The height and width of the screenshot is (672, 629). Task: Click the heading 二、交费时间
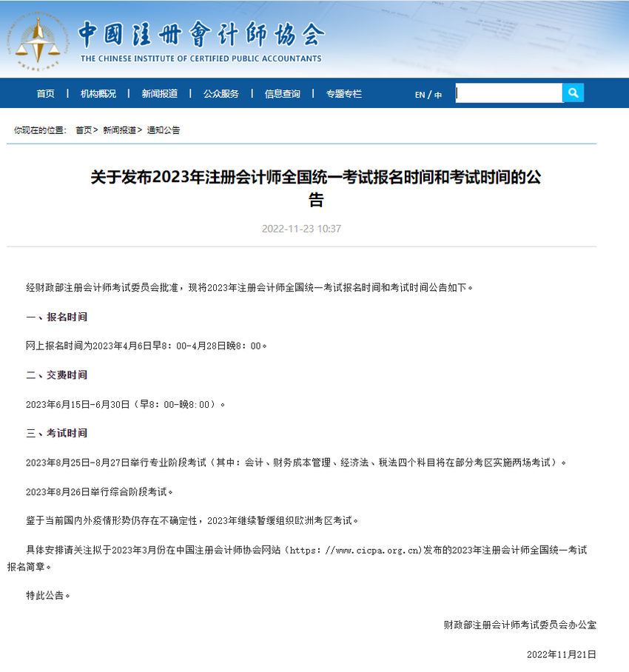pyautogui.click(x=56, y=375)
